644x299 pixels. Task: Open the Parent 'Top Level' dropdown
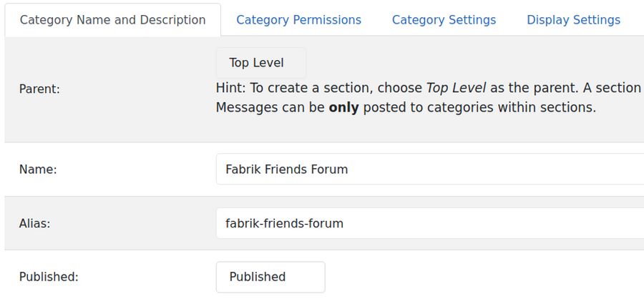260,63
